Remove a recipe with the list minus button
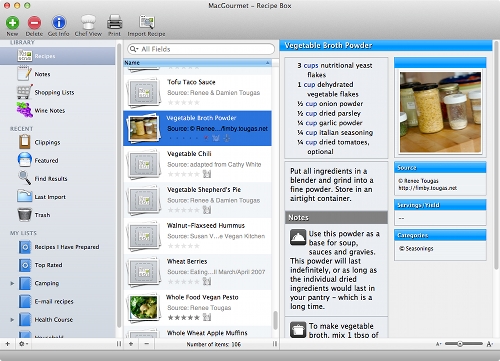Viewport: 500px width, 361px height. 147,344
